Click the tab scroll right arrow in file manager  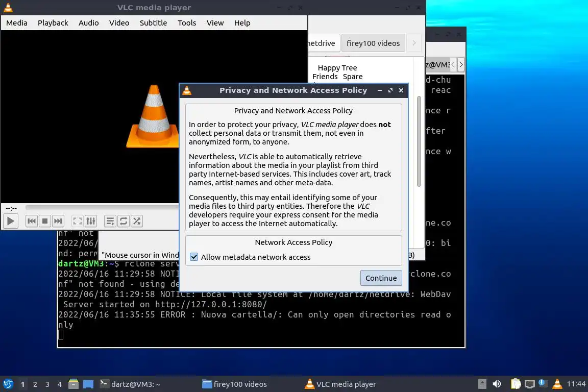coord(414,43)
